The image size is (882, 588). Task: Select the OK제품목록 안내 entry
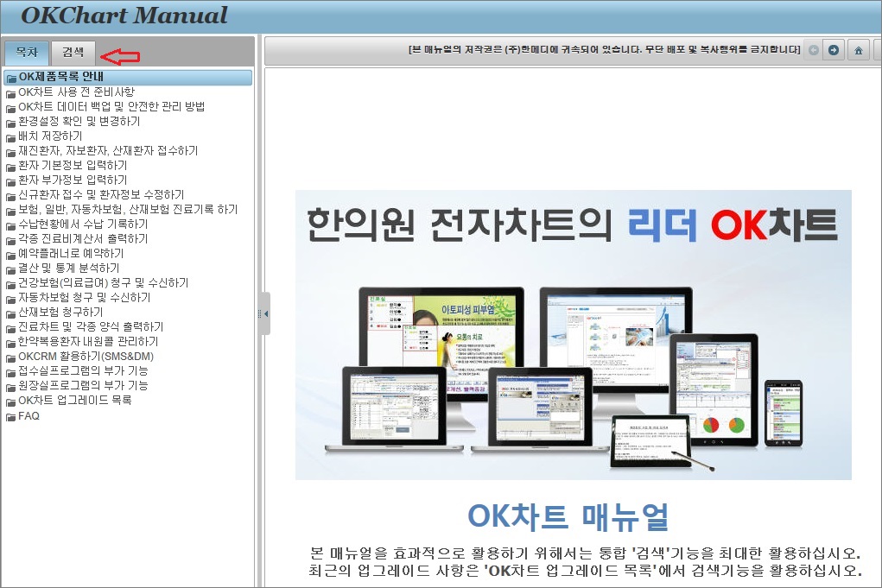click(x=128, y=77)
